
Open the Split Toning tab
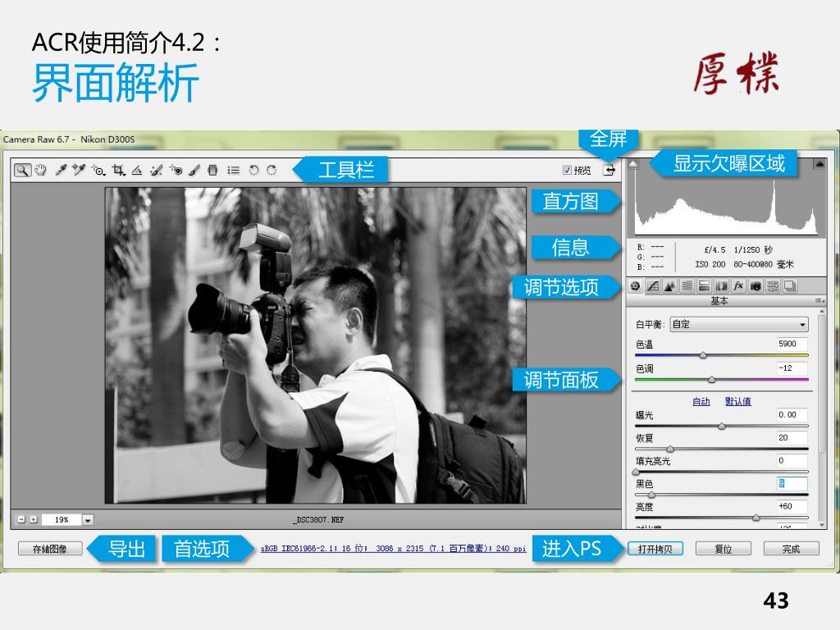point(704,286)
